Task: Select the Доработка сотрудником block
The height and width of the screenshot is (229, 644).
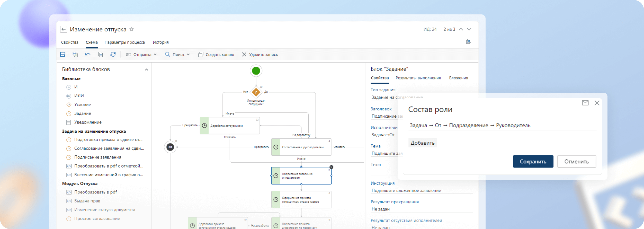Action: point(230,126)
